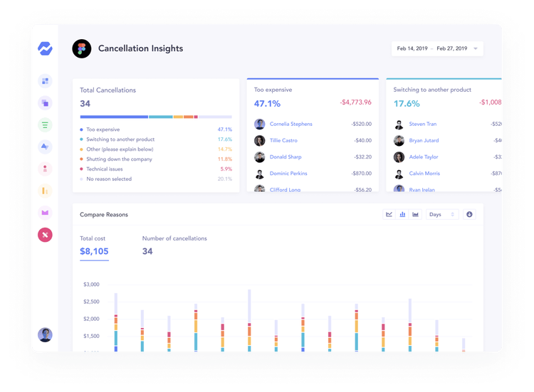Select the Number of cancellations tab
Screen dimensions: 534x392
click(174, 245)
